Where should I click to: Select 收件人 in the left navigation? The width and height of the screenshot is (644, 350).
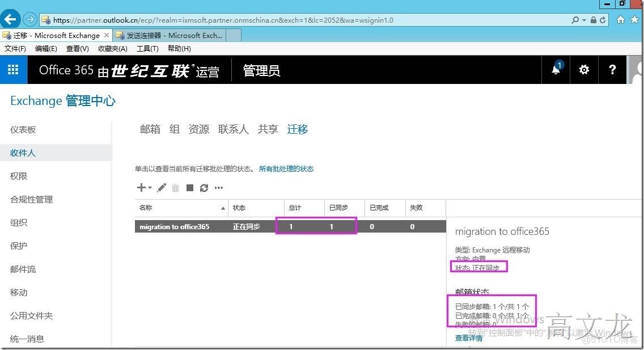pyautogui.click(x=23, y=153)
